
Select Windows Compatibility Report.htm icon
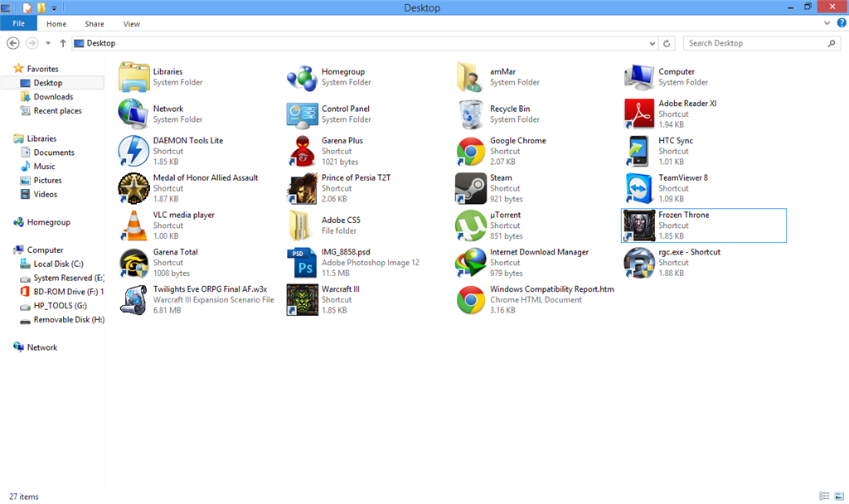[x=471, y=300]
